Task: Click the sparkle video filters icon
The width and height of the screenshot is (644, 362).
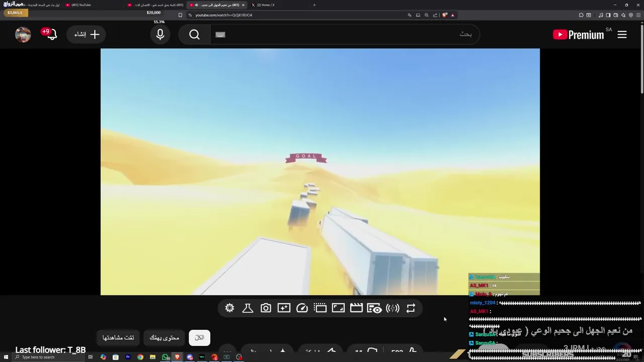Action: (284, 308)
